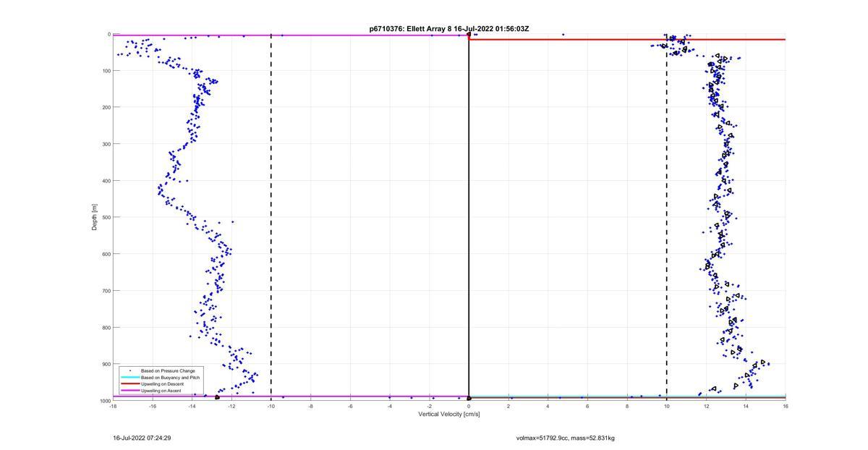Select the 'Vertical Velocity [cm/s]' x-axis label

tap(449, 414)
